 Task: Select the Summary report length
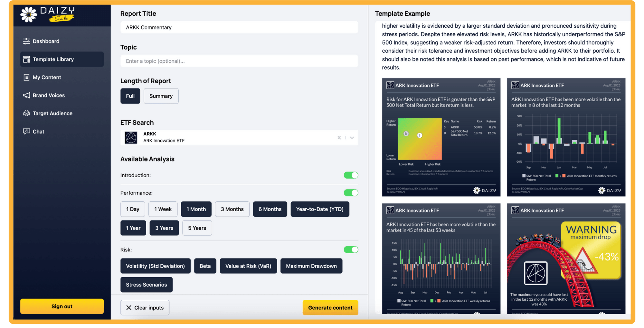(161, 96)
